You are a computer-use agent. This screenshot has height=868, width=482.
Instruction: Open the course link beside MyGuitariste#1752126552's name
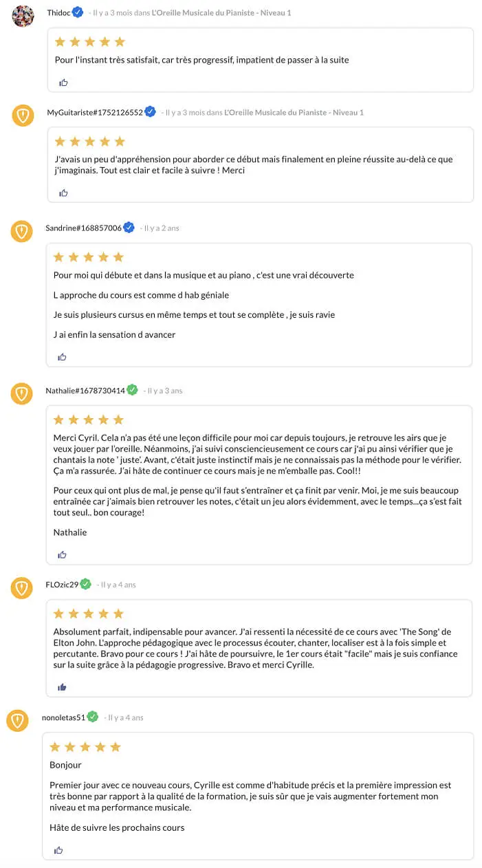(x=294, y=112)
